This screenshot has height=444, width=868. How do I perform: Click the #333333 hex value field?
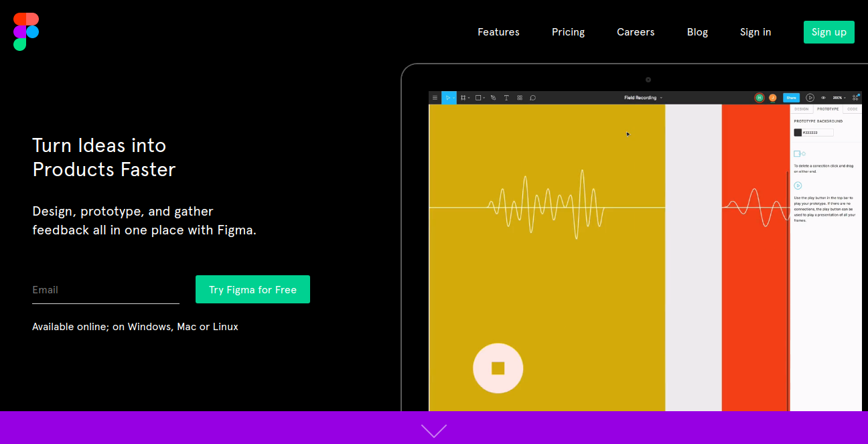click(818, 133)
